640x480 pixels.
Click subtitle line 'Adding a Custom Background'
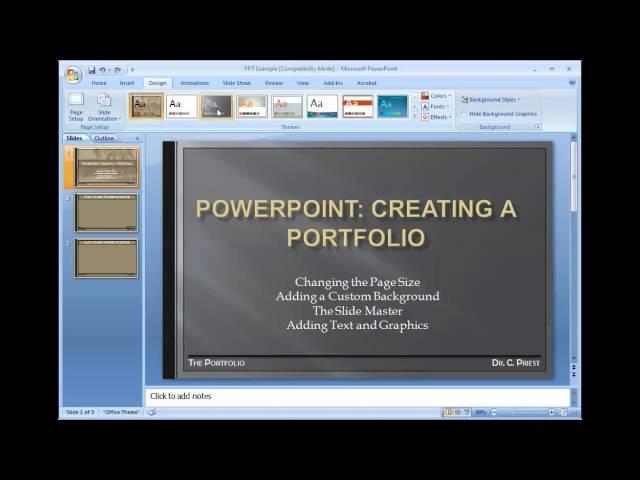(357, 296)
